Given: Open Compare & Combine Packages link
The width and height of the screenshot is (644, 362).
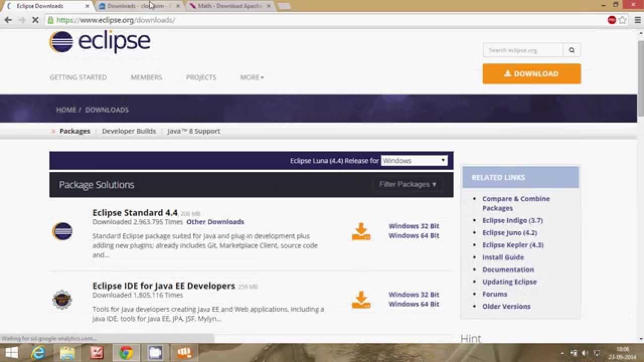Looking at the screenshot, I should coord(516,204).
